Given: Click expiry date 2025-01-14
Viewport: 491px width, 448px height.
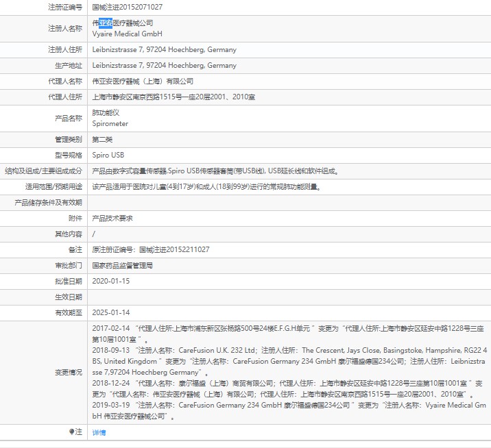Looking at the screenshot, I should pyautogui.click(x=111, y=312).
